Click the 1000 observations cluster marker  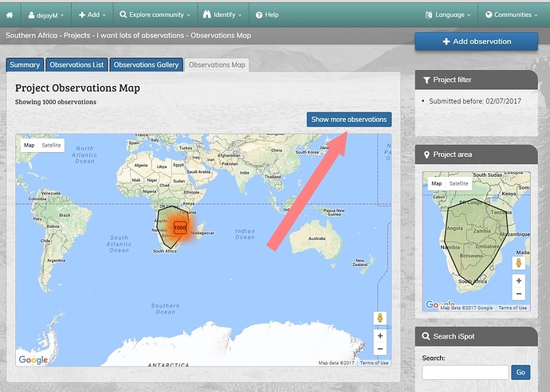coord(180,228)
